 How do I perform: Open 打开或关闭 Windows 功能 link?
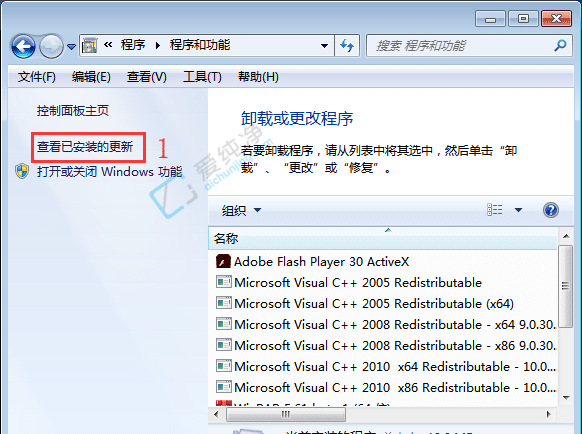[x=109, y=172]
